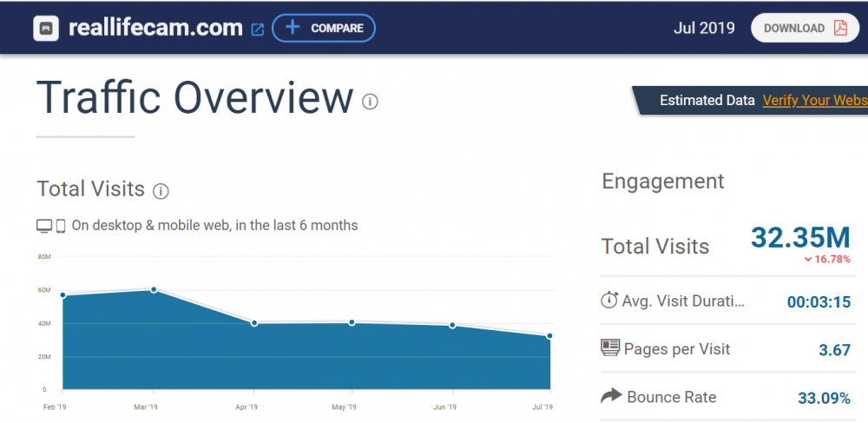Select the Mar '19 peak data point
Screen dimensions: 868x423
click(x=154, y=289)
